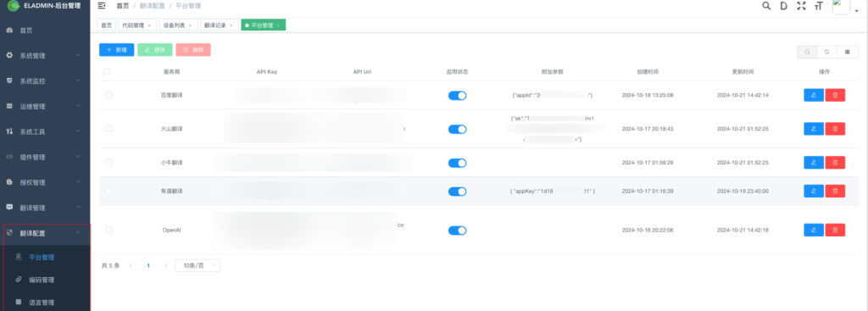Expand the 系统工具 sidebar menu
Image resolution: width=868 pixels, height=311 pixels.
click(45, 131)
